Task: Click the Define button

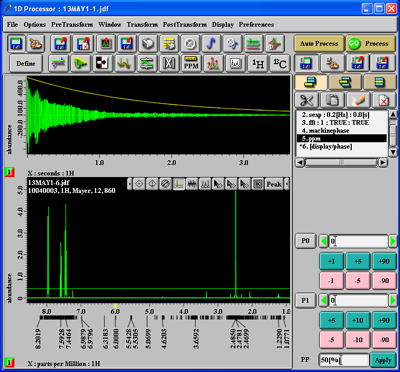Action: click(26, 63)
